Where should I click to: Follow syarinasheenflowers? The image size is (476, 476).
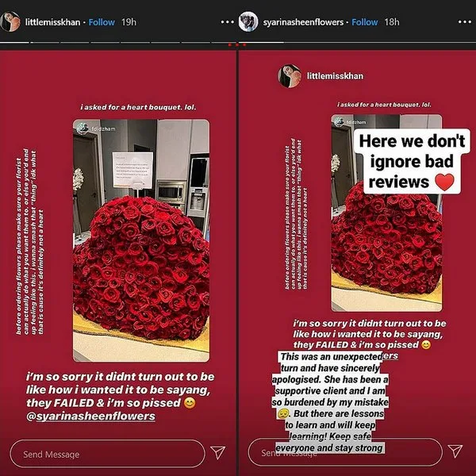(x=365, y=22)
